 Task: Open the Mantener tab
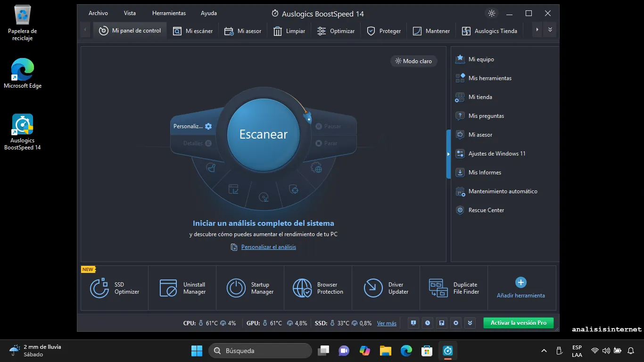click(x=431, y=31)
